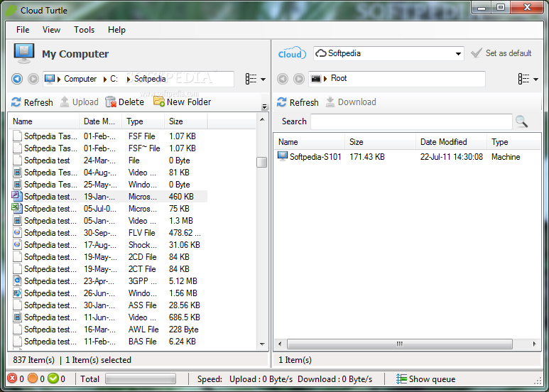The height and width of the screenshot is (392, 549).
Task: Click the green completed transfers status icon
Action: 53,379
